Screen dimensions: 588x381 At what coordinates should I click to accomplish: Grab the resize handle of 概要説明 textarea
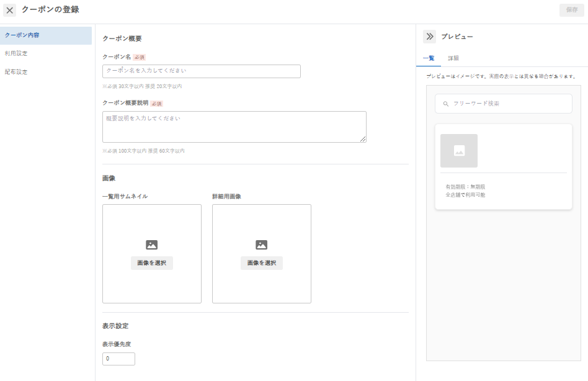[x=363, y=139]
